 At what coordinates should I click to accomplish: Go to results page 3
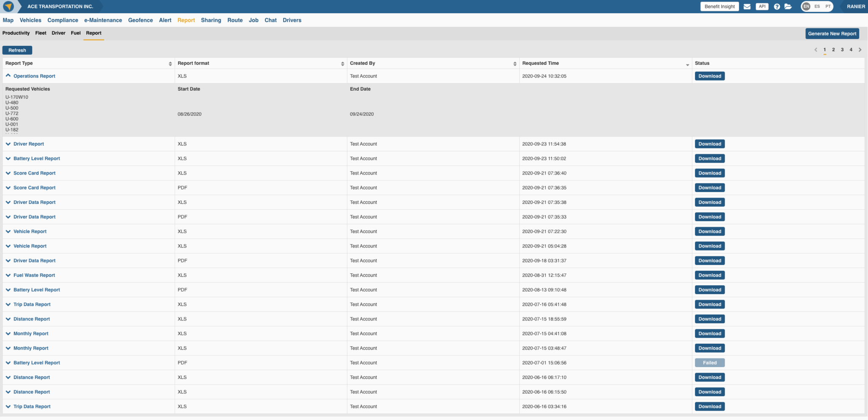(x=842, y=50)
